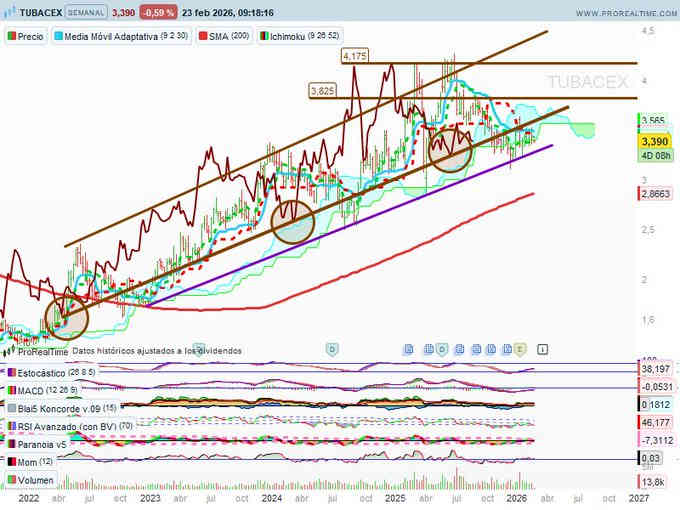Open the RSI Avanzado (con BV) label
Screen dimensions: 680x510
pos(69,426)
